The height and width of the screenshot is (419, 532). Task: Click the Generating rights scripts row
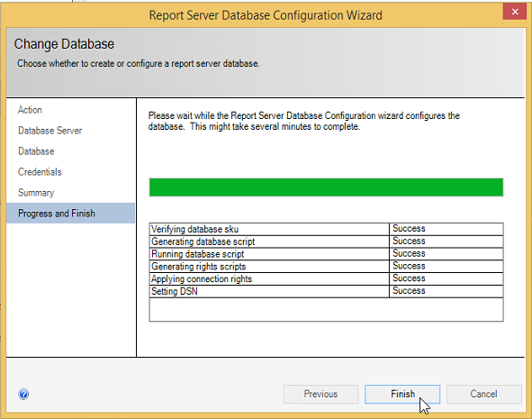coord(326,267)
